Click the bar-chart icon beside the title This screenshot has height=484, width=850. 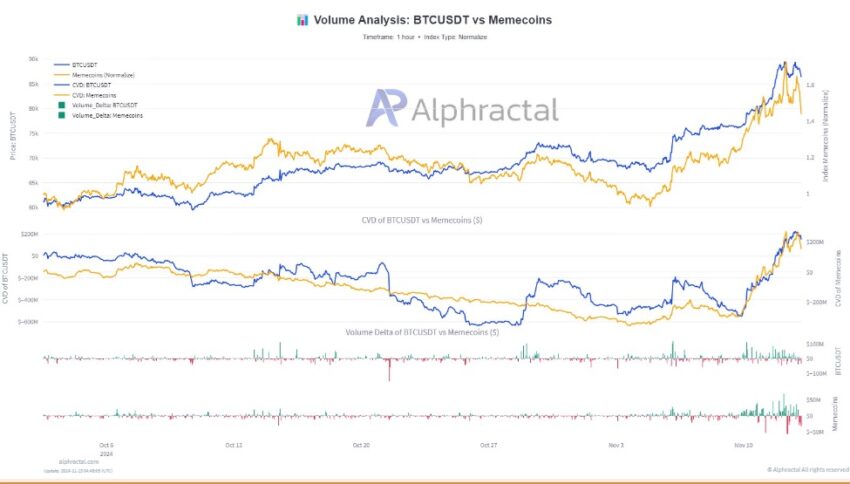tap(302, 20)
